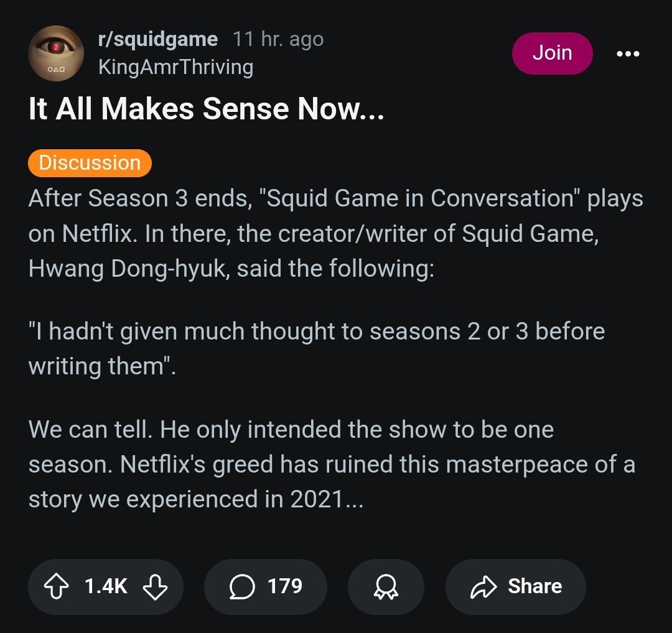The width and height of the screenshot is (672, 633).
Task: Downvote the post with the down arrow
Action: point(155,586)
